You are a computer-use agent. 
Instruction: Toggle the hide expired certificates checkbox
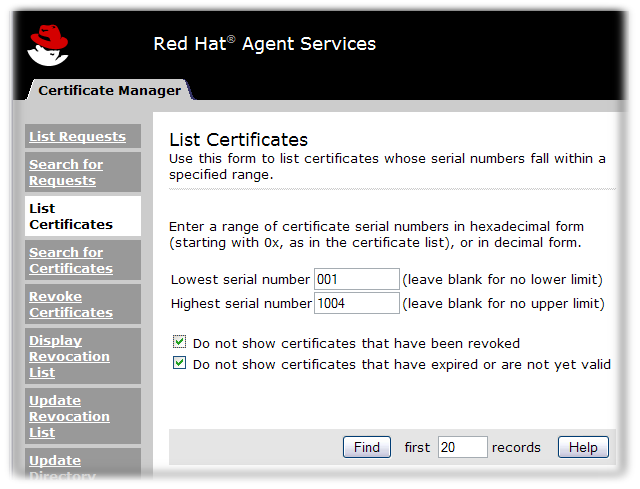pos(180,364)
